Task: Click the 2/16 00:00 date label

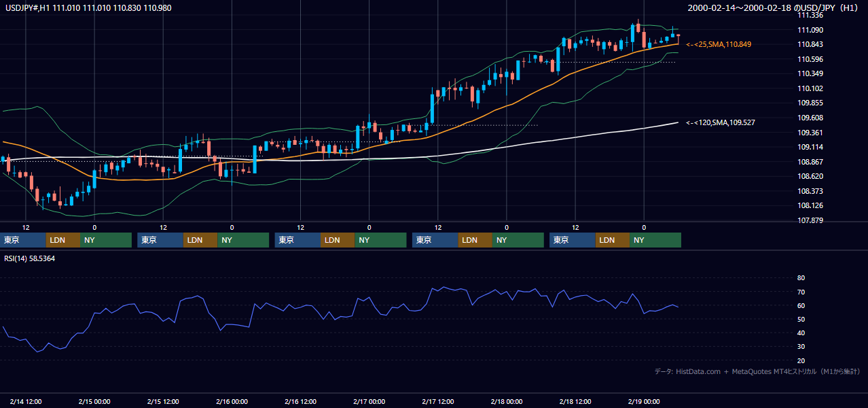Action: pyautogui.click(x=232, y=402)
